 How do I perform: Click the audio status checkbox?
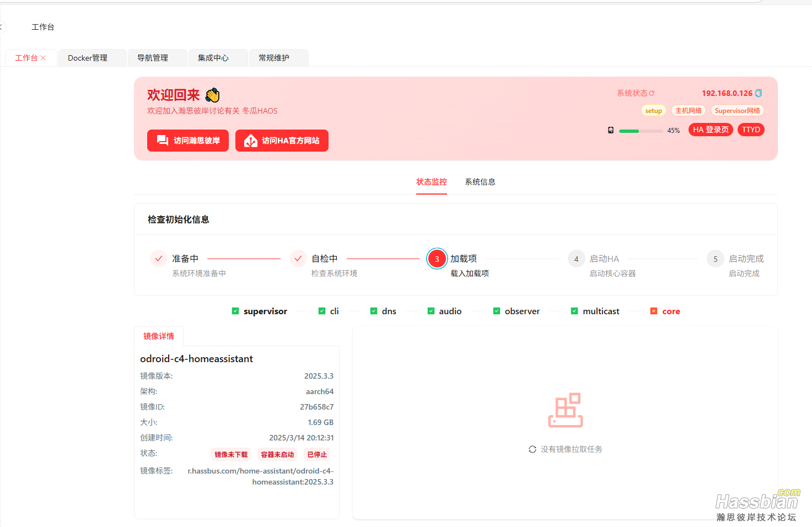(431, 311)
